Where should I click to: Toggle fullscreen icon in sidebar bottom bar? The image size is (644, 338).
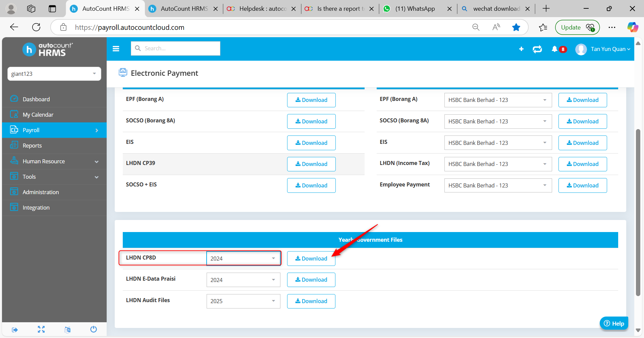point(41,329)
